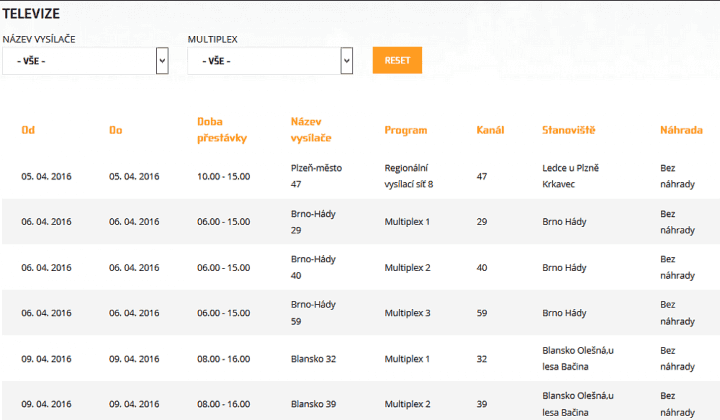Click Multiplex 1 in Blansko 32 row

(x=407, y=359)
